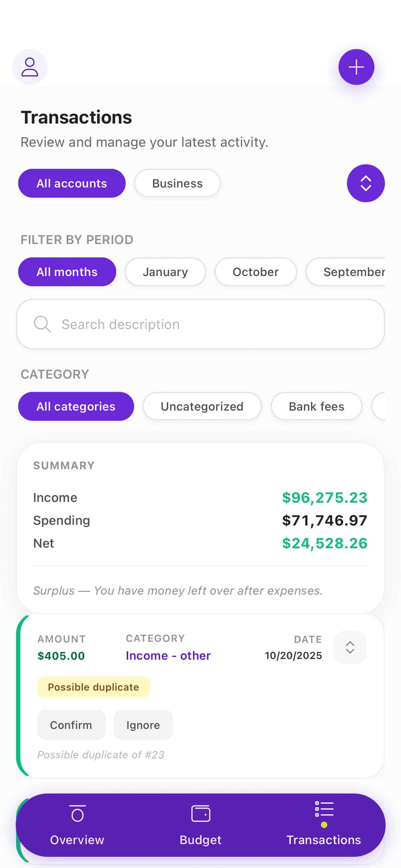Viewport: 401px width, 868px height.
Task: Confirm the possible duplicate transaction
Action: point(71,725)
